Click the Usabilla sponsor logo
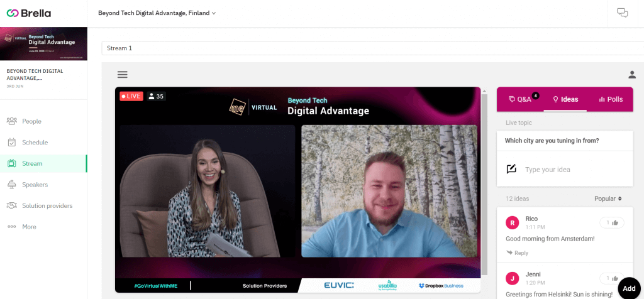This screenshot has height=299, width=644. tap(387, 286)
